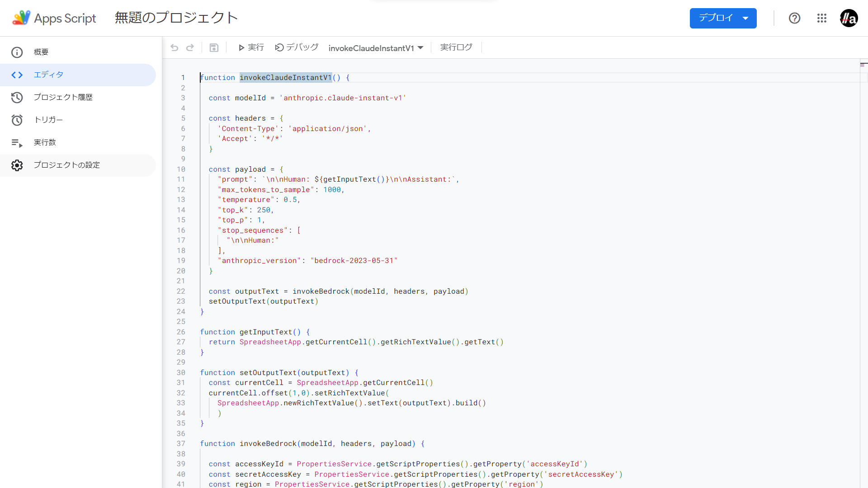Click line number 22 in gutter

[x=181, y=291]
